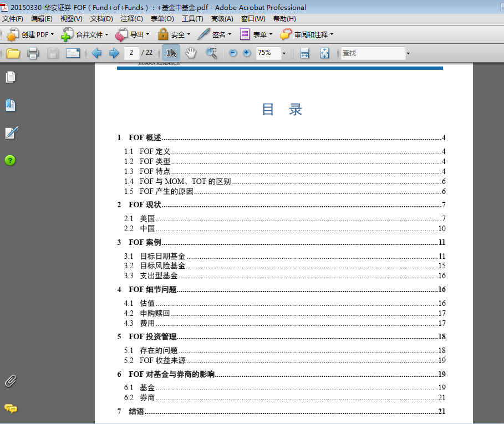
Task: Click the '目 录' heading text
Action: pyautogui.click(x=282, y=110)
